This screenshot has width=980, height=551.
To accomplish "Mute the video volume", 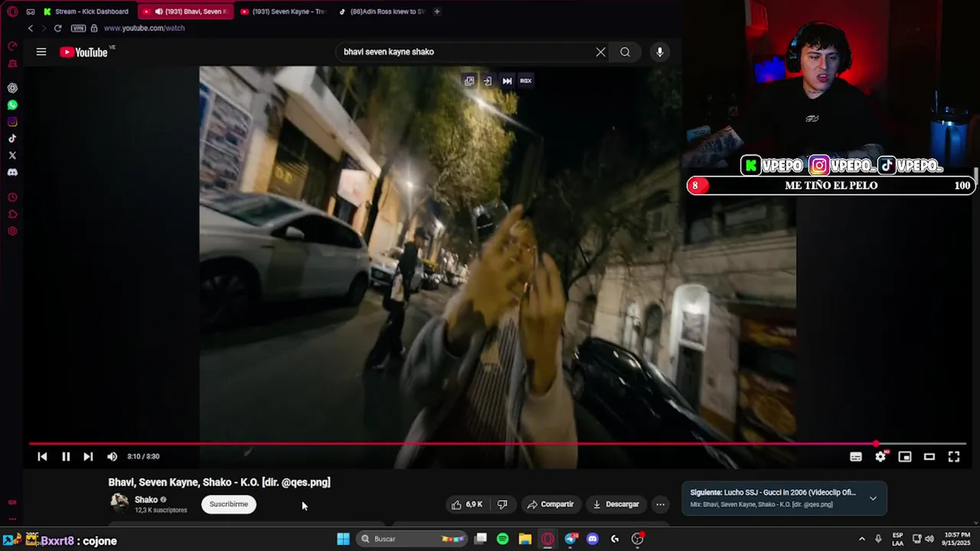I will tap(112, 457).
